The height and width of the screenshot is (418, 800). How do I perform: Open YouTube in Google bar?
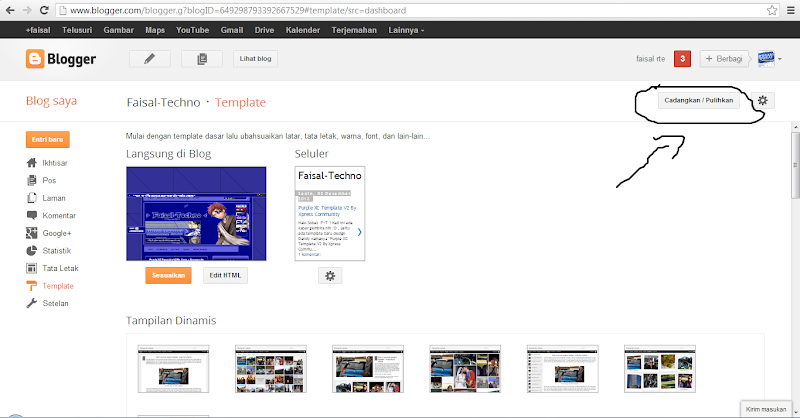(192, 30)
